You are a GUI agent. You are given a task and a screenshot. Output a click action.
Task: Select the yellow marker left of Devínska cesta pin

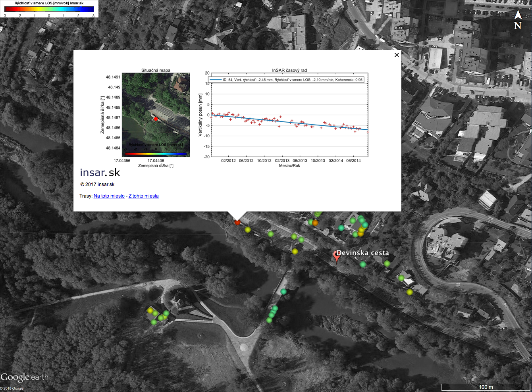(295, 251)
